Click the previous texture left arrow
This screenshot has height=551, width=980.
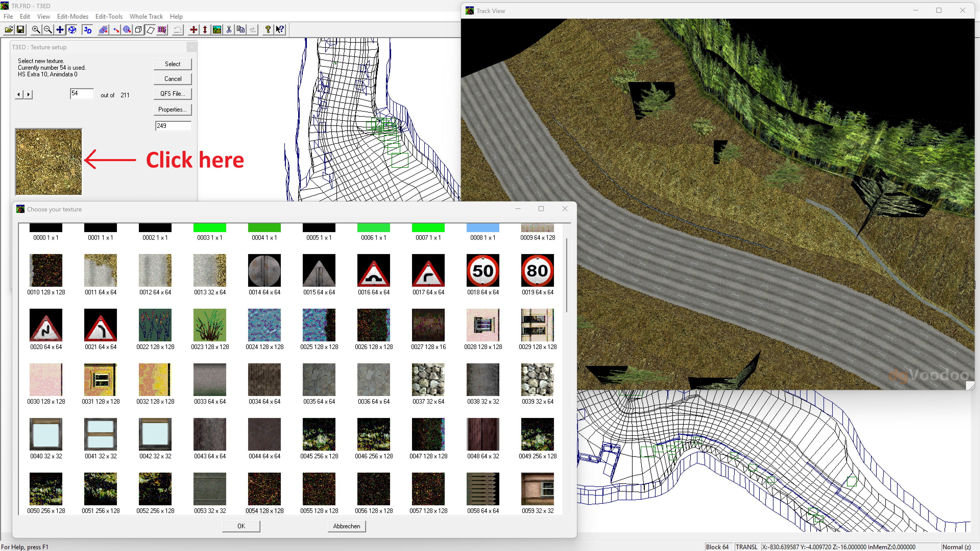pos(19,94)
